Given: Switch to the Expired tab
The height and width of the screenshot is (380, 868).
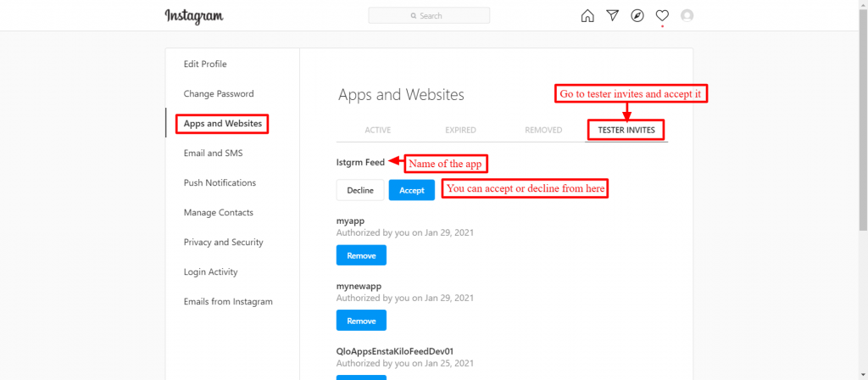Looking at the screenshot, I should (460, 130).
